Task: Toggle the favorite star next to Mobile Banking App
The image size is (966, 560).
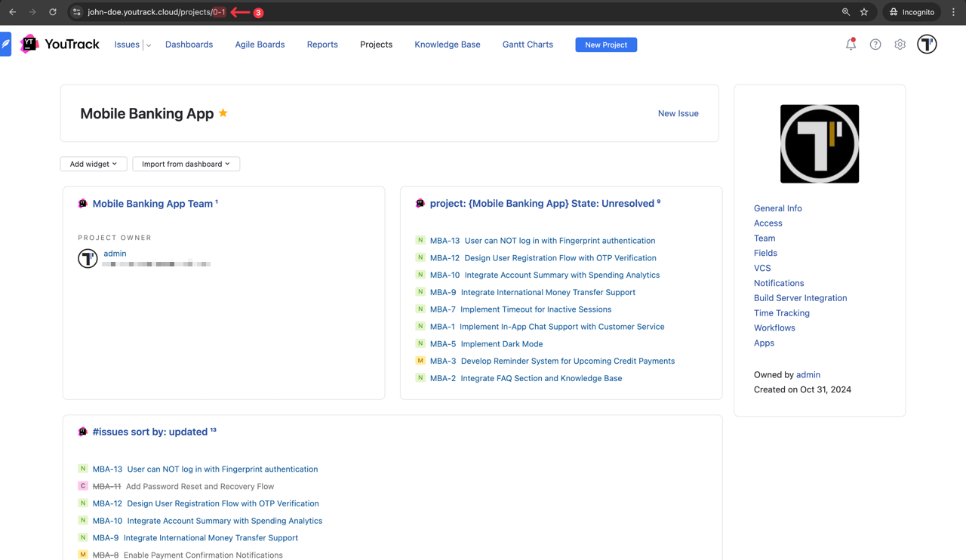Action: point(223,113)
